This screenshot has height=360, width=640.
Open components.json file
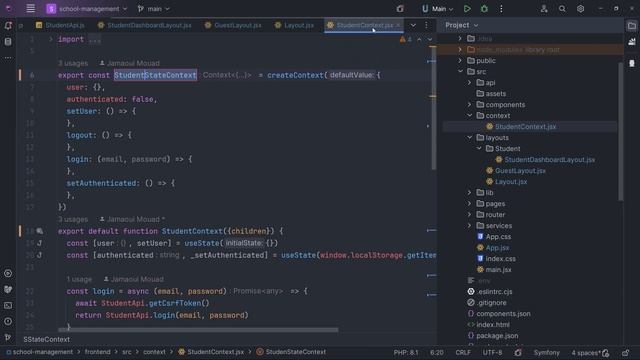(x=503, y=314)
